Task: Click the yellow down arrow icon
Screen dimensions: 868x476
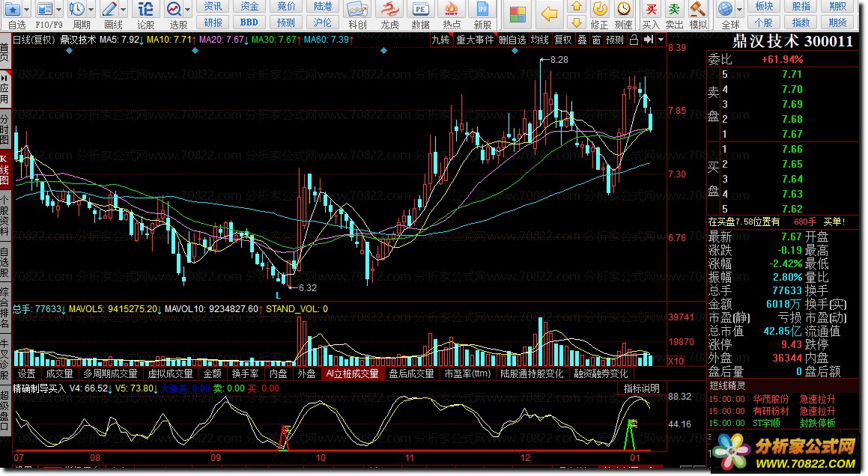Action: [x=576, y=22]
